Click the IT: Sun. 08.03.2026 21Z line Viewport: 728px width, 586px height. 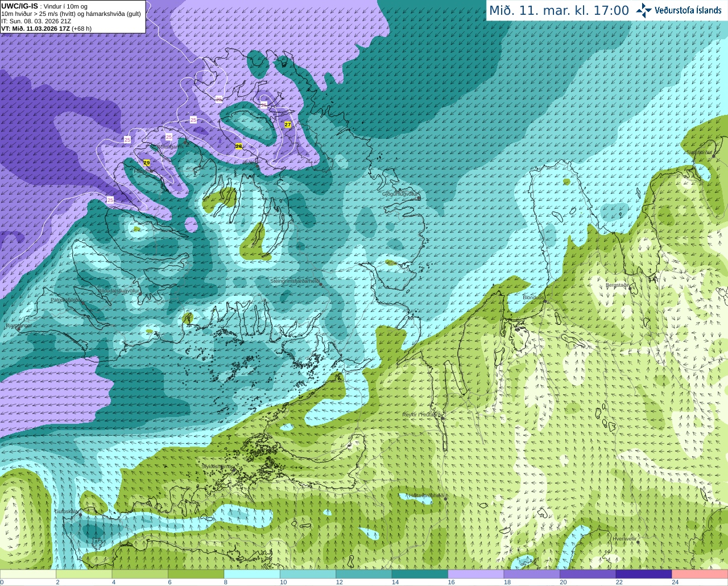(36, 21)
